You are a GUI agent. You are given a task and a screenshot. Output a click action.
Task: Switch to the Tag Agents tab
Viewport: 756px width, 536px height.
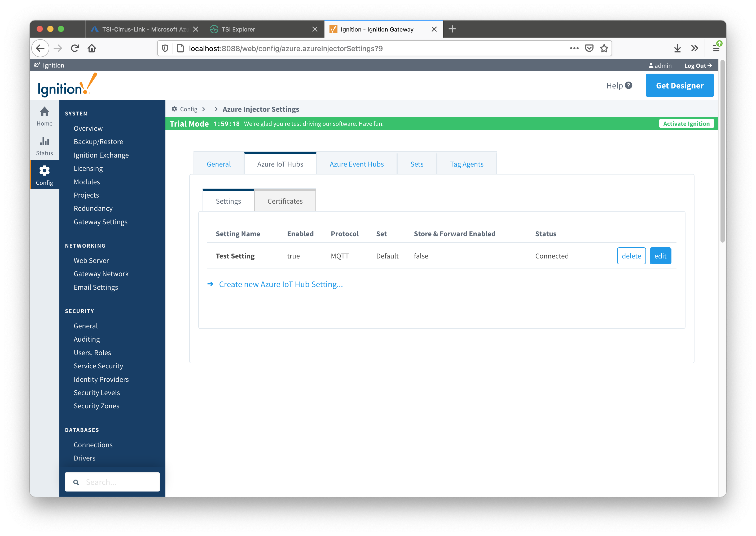coord(466,164)
